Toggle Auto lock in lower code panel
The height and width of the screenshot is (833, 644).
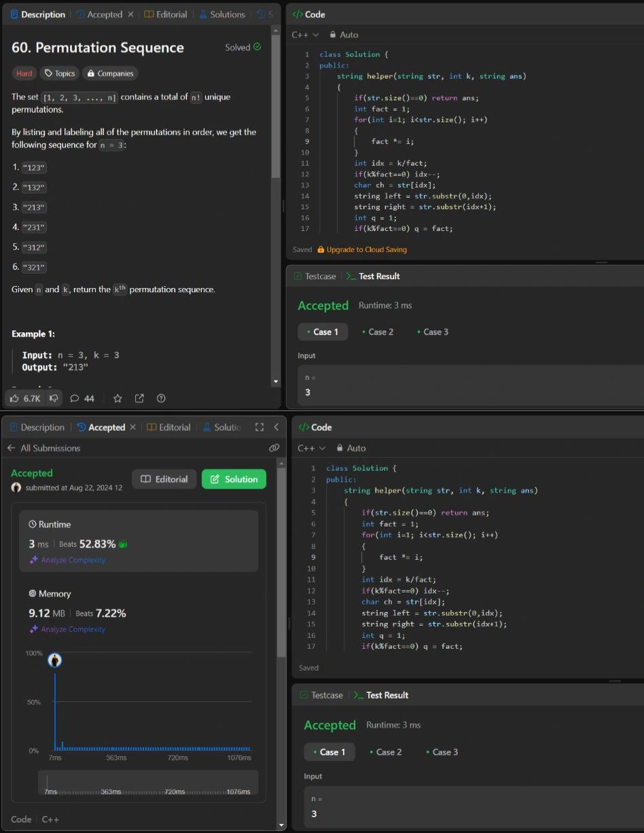tap(351, 448)
